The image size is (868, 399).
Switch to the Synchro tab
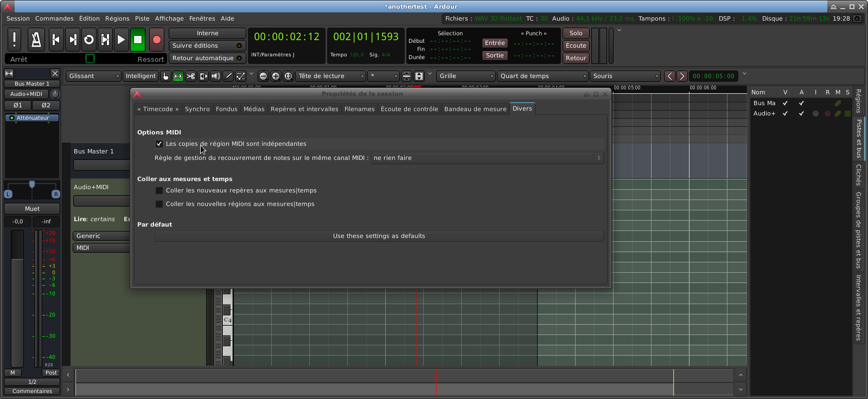coord(197,109)
